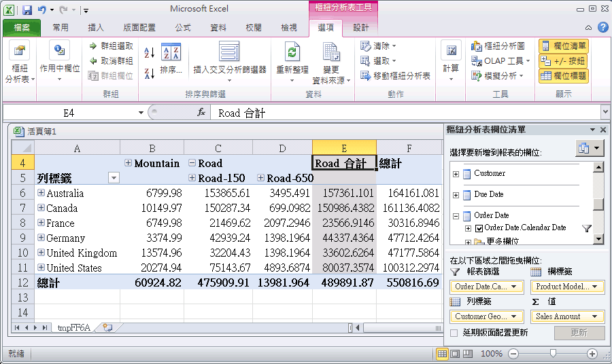The height and width of the screenshot is (364, 612).
Task: Click the 移動樞紐分析表 icon
Action: (365, 76)
